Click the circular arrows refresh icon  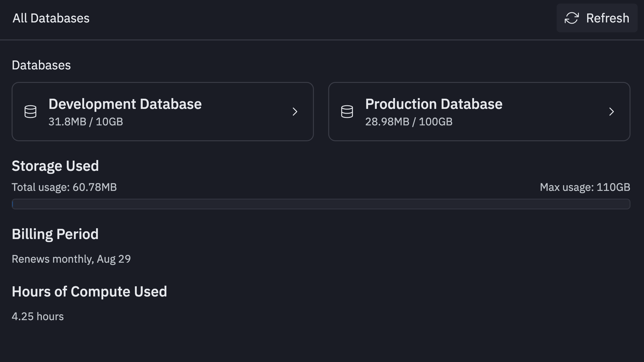pos(572,18)
